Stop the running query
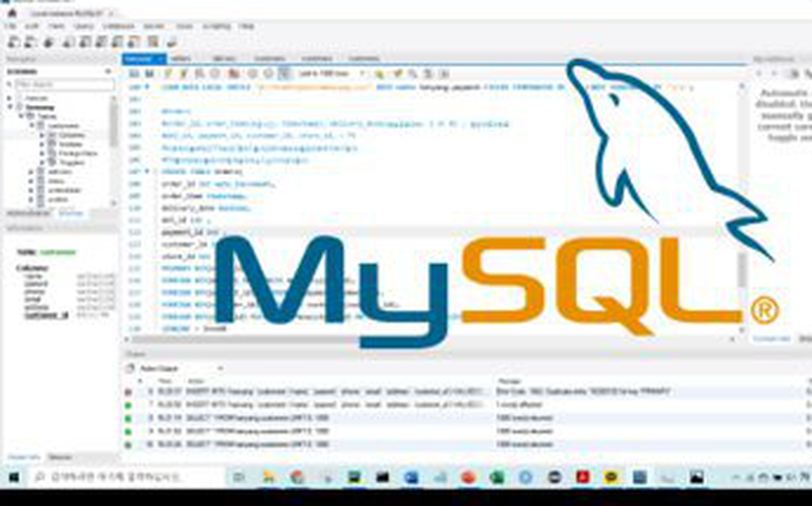 [215, 74]
